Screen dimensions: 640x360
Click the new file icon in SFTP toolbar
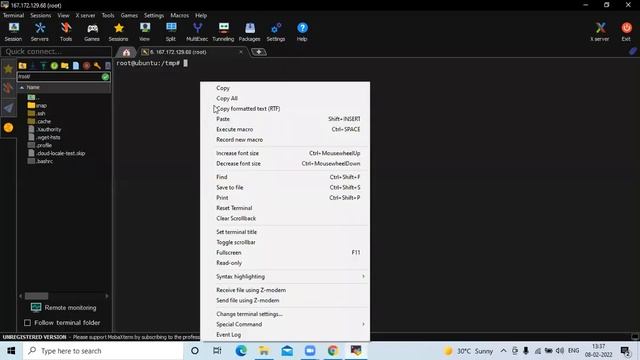click(76, 66)
